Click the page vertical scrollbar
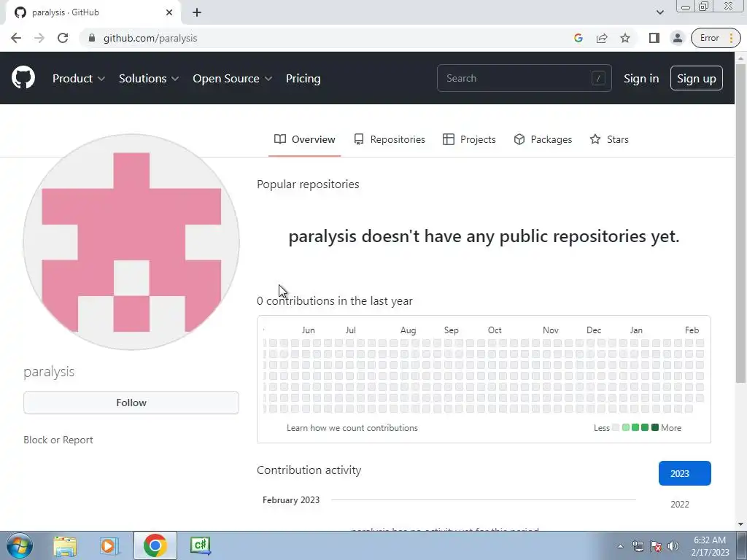 point(740,223)
